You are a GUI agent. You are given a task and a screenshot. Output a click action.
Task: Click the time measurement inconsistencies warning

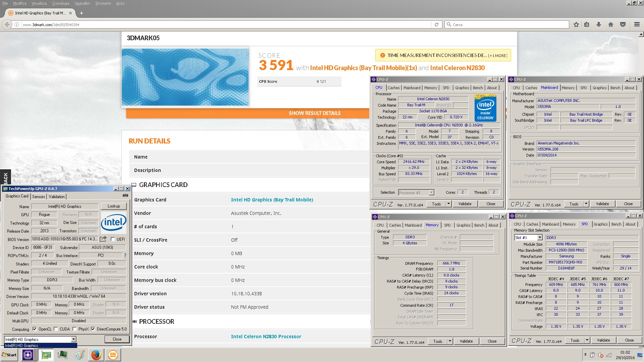point(443,55)
